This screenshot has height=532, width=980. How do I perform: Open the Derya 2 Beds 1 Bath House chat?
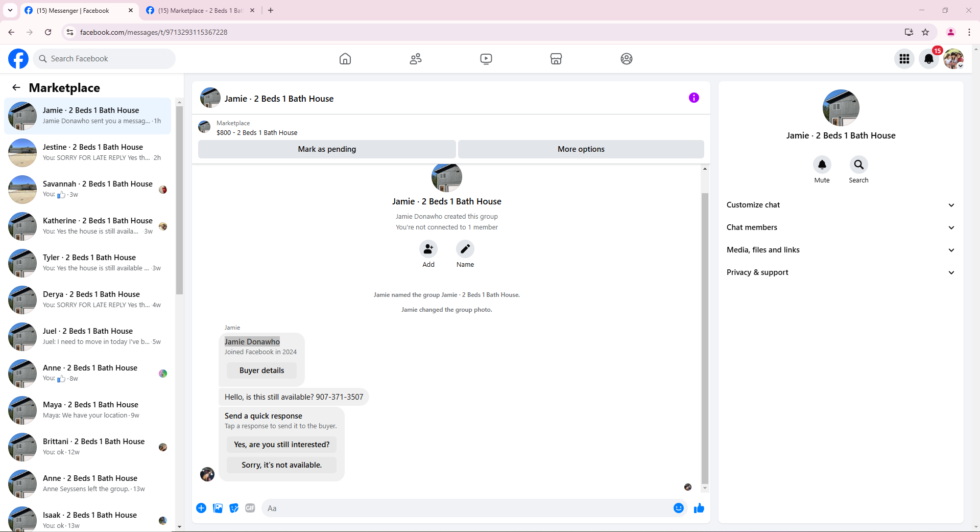88,300
